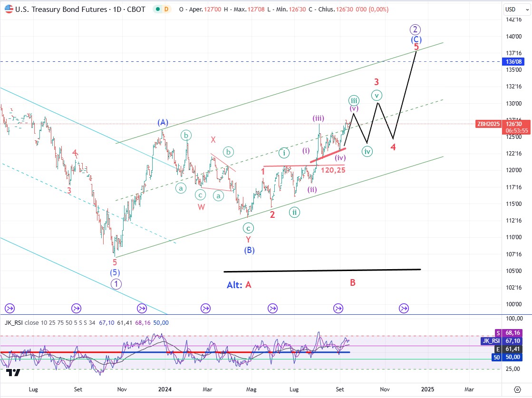Open contract marker between Mag and Lug 2024
This screenshot has height=398, width=532.
click(x=273, y=309)
